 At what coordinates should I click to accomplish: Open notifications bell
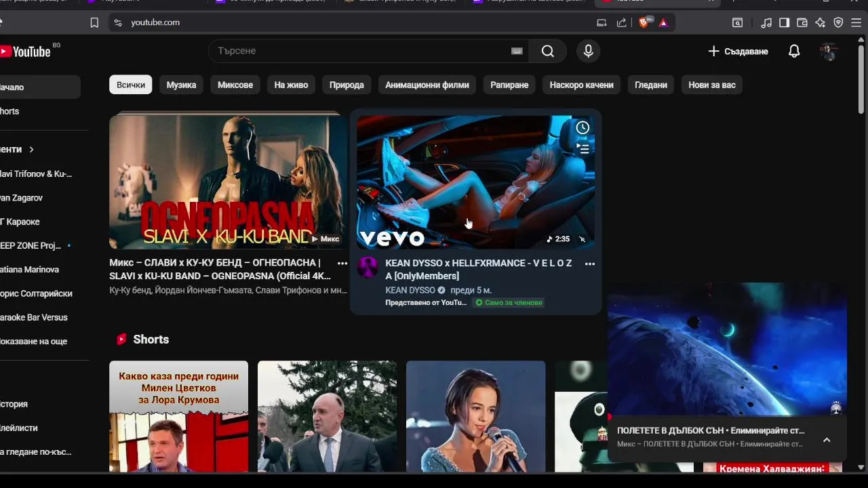click(x=794, y=52)
